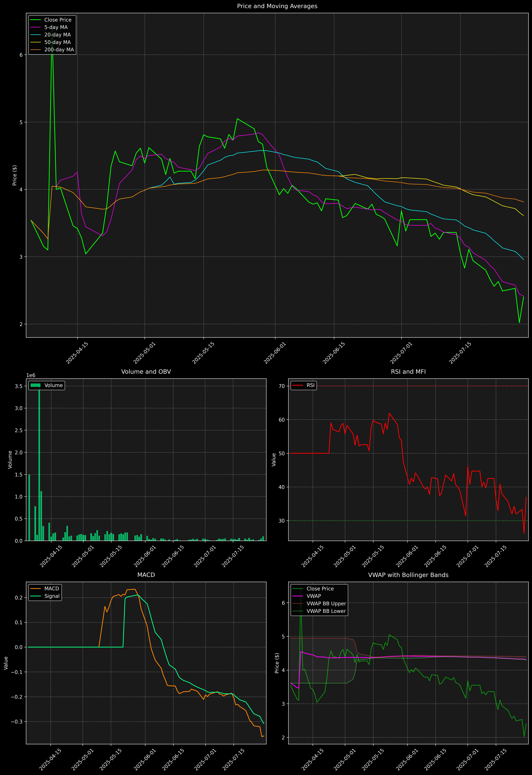Click the '6' price tick on the VWAP chart

283,603
